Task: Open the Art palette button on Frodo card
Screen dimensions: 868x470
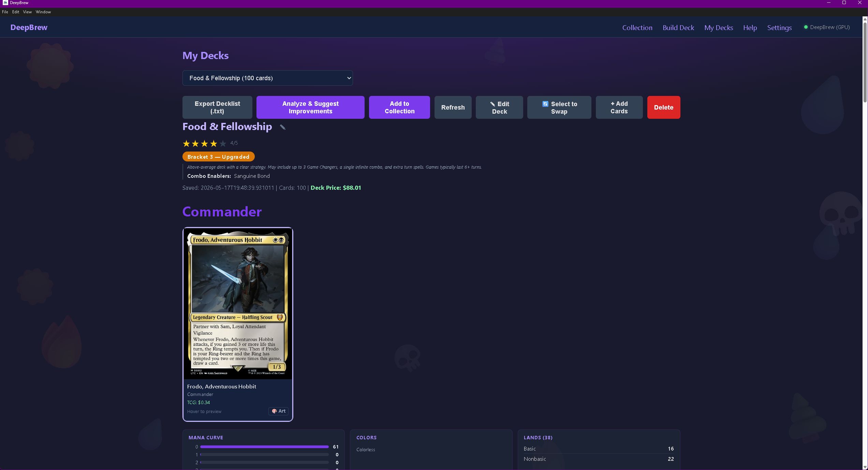Action: [x=278, y=411]
